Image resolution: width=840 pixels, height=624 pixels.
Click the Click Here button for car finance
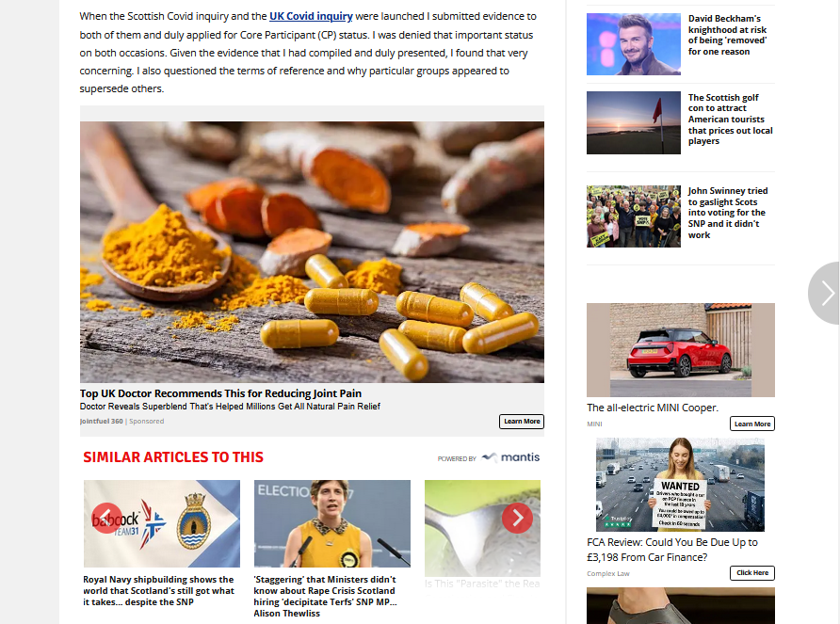tap(752, 573)
